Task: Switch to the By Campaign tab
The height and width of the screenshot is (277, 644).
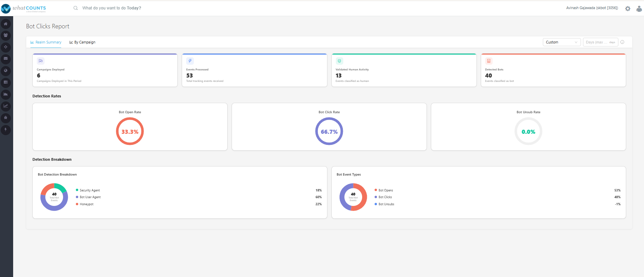Action: [x=82, y=42]
